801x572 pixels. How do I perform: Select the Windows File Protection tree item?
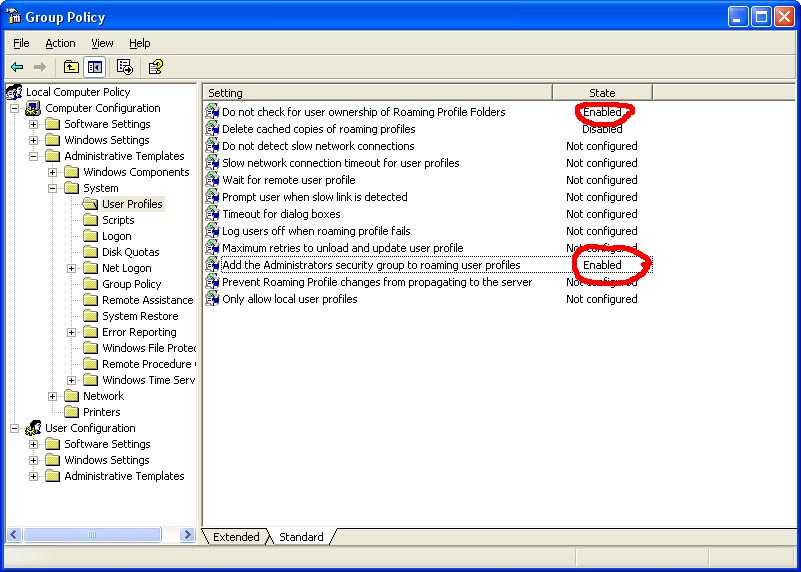tap(149, 348)
